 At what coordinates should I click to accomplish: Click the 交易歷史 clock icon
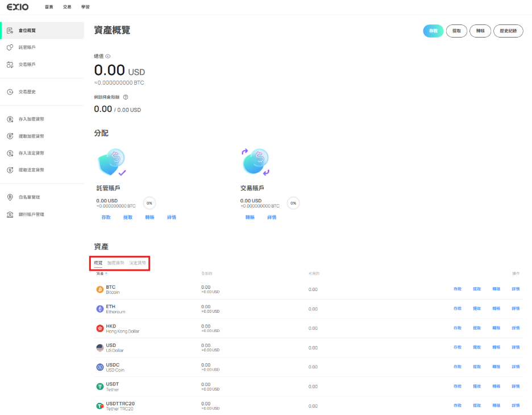pos(10,92)
